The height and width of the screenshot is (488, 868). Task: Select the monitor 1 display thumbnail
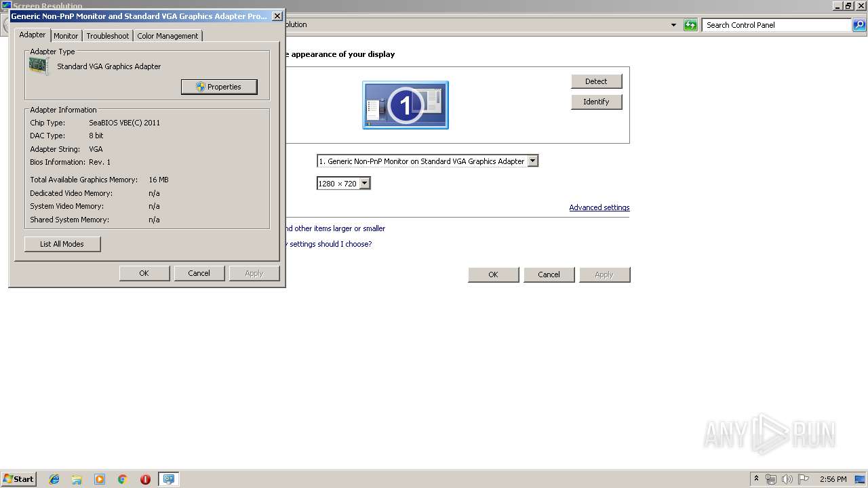coord(406,105)
